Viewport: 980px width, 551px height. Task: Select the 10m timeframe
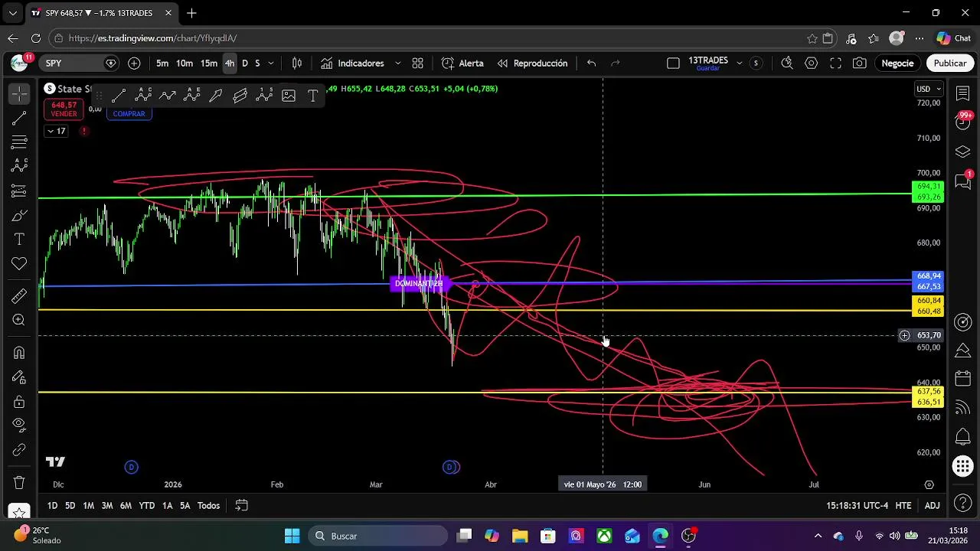185,64
